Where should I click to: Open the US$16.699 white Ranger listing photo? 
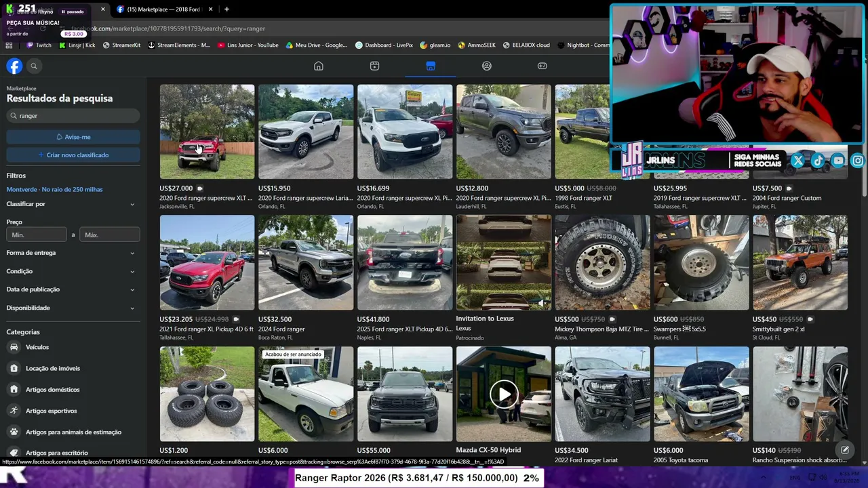coord(405,131)
